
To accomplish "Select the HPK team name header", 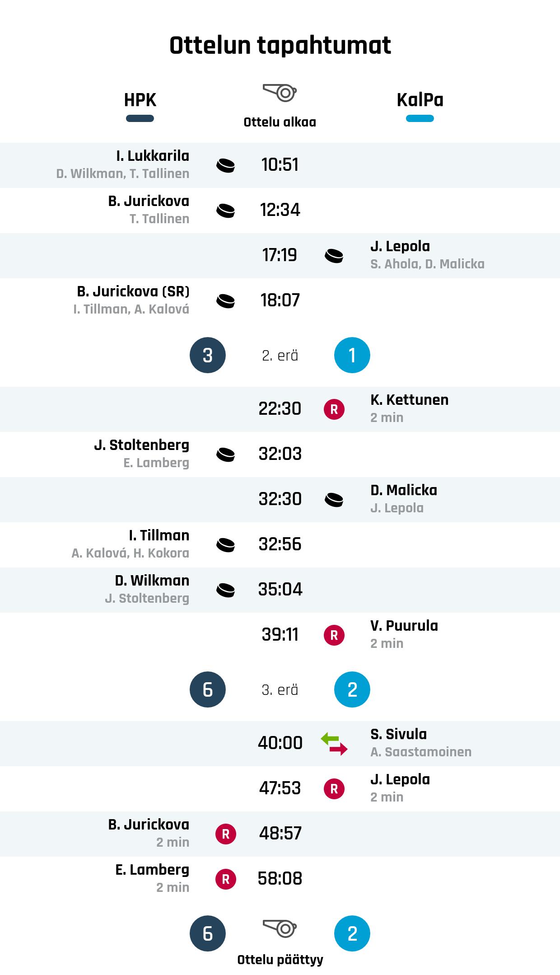I will tap(140, 100).
